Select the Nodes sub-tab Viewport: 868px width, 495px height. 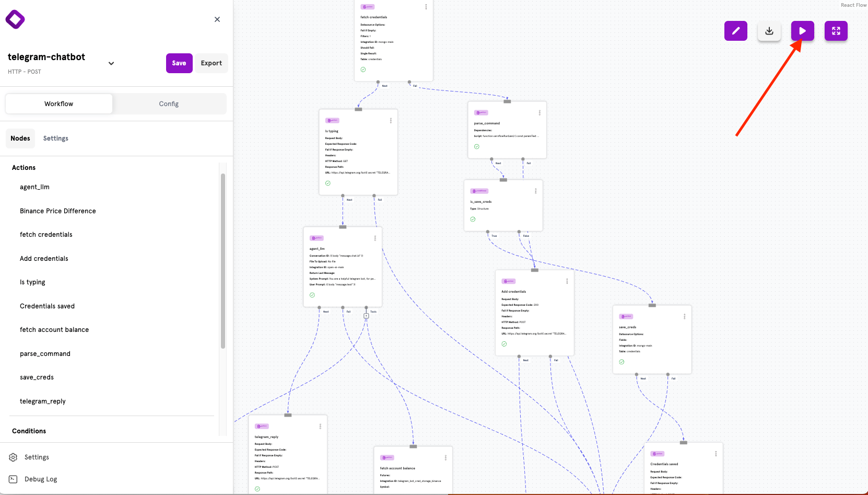click(x=20, y=139)
